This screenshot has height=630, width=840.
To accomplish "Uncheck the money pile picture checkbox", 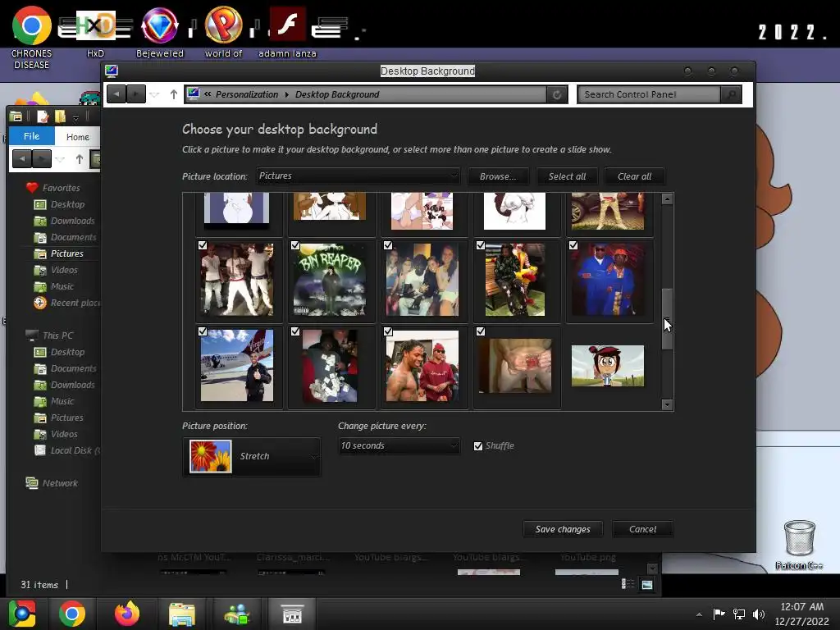I will [x=295, y=331].
